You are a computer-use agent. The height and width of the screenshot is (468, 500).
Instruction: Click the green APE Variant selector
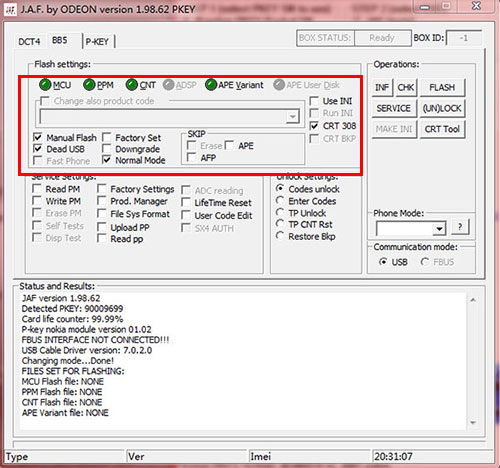[211, 85]
